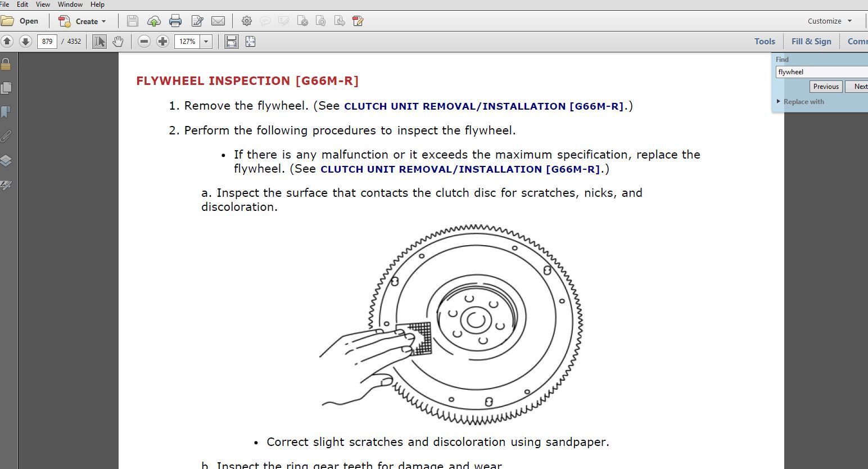
Task: Open the zoom level dropdown
Action: point(206,42)
